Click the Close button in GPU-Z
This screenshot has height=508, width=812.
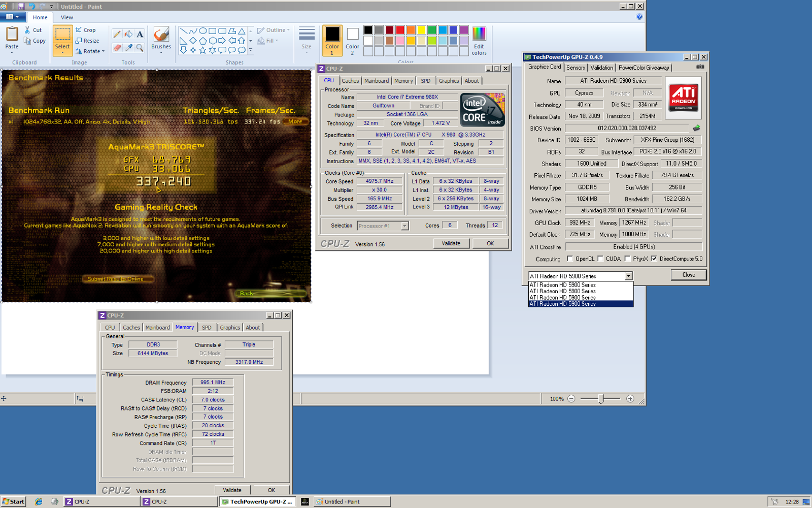click(x=689, y=275)
